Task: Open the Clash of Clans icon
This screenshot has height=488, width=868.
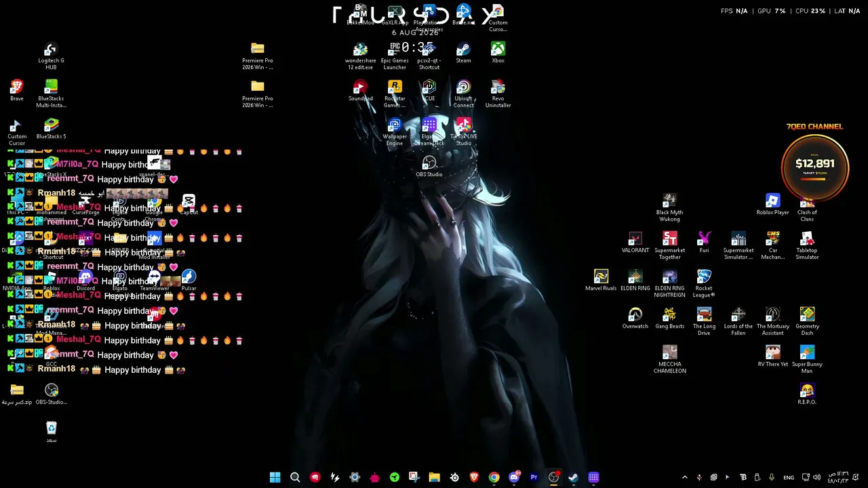Action: coord(807,208)
